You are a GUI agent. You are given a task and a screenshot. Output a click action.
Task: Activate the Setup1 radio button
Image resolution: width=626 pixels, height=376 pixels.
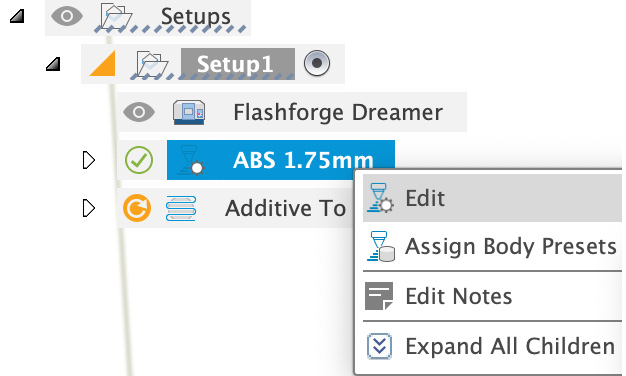pyautogui.click(x=317, y=63)
